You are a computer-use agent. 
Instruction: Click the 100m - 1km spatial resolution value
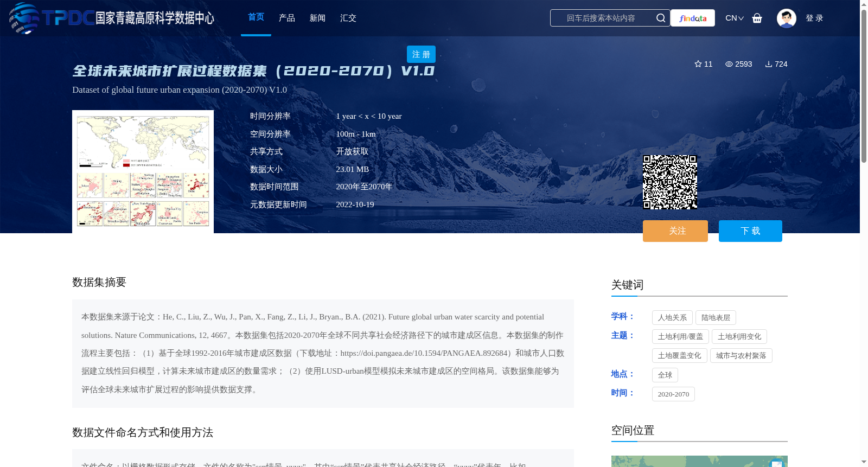click(355, 134)
